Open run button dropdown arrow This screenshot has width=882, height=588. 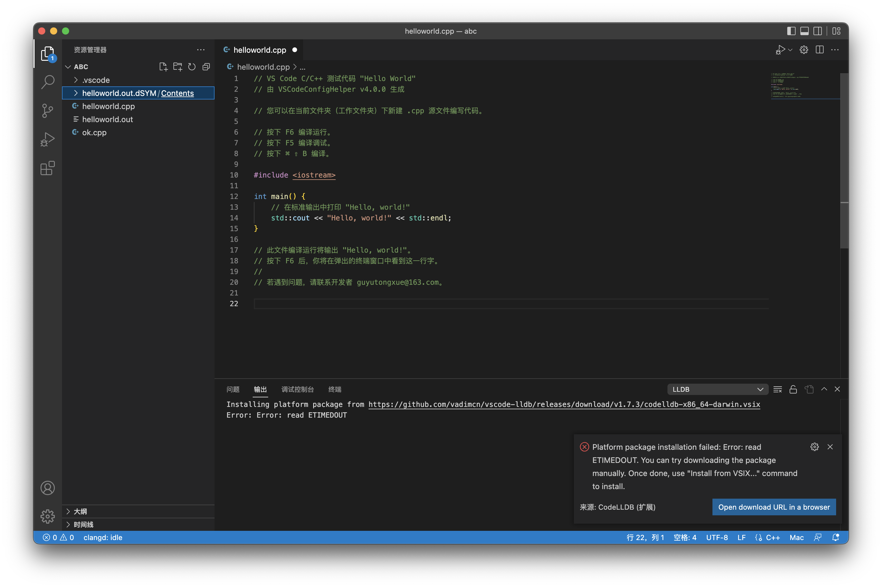tap(790, 50)
